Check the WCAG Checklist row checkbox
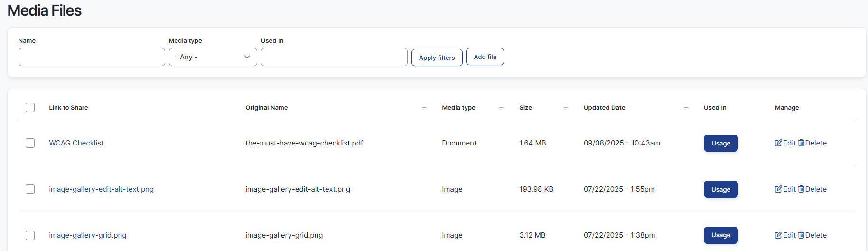This screenshot has height=251, width=868. (30, 143)
